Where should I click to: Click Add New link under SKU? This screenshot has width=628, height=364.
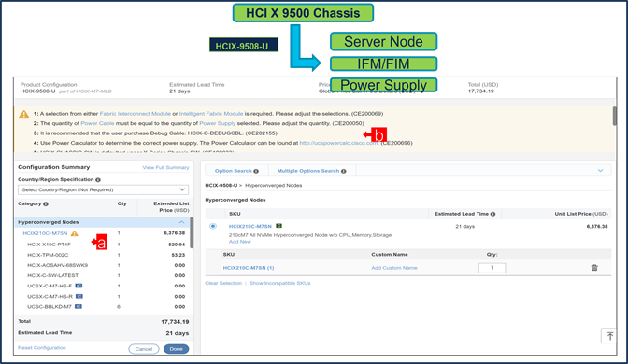coord(240,242)
